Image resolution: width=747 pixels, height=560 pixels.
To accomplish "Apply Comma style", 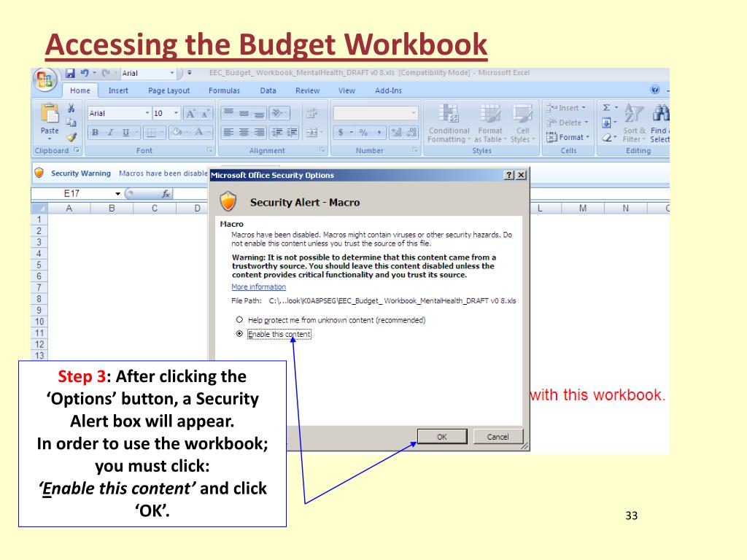I will pyautogui.click(x=379, y=132).
